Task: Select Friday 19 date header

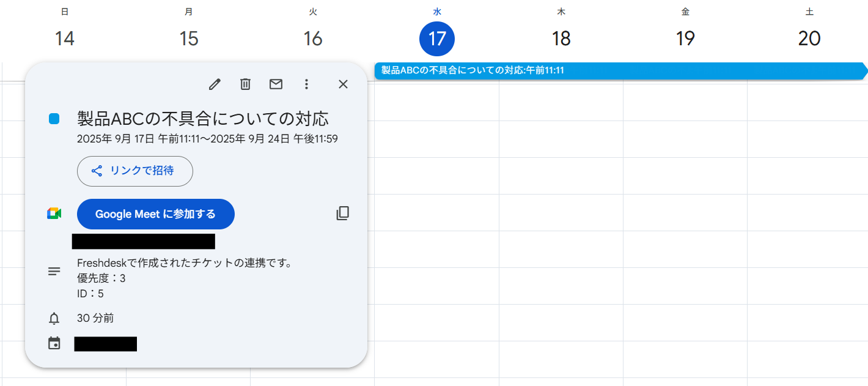Action: [x=685, y=39]
